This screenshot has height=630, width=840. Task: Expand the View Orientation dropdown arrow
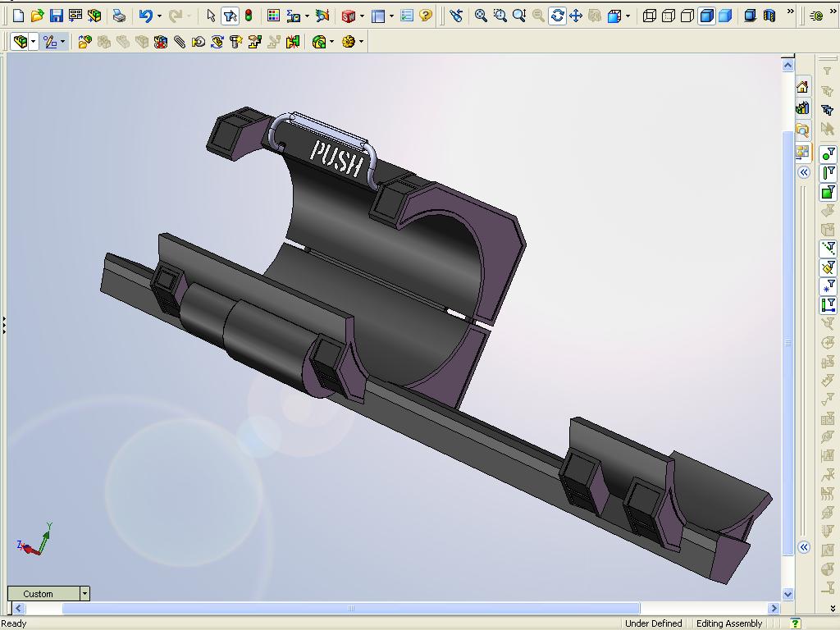(628, 16)
